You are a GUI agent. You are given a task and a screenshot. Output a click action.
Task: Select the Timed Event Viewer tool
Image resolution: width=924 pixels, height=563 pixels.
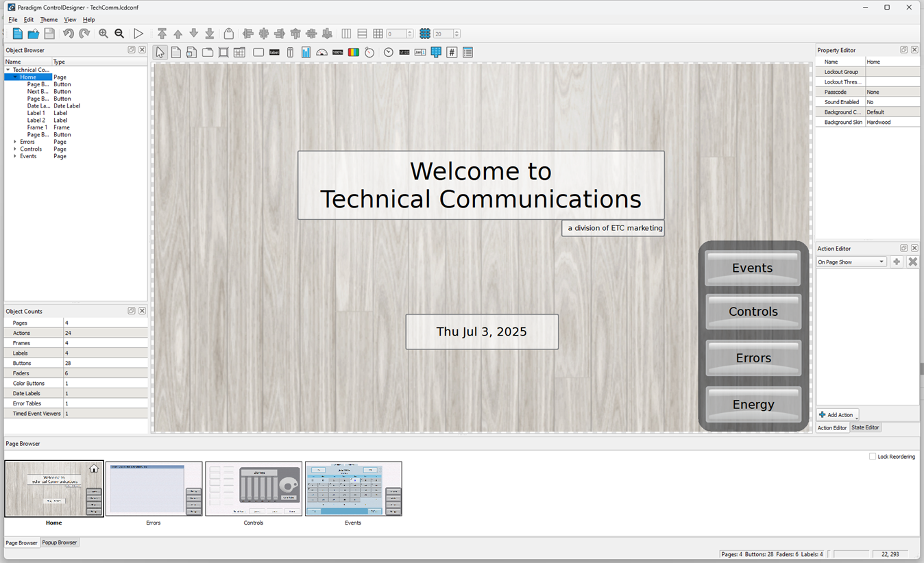pos(467,51)
